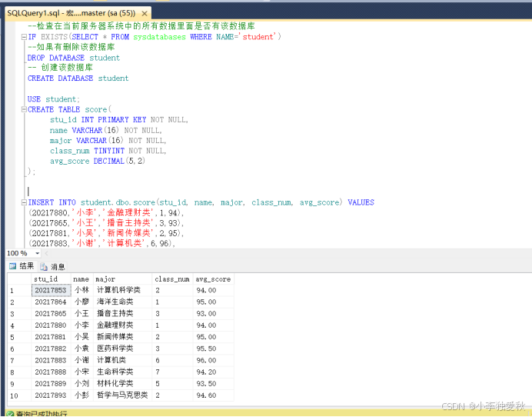Click avg_score cell 95.50
Image resolution: width=532 pixels, height=417 pixels.
point(214,349)
